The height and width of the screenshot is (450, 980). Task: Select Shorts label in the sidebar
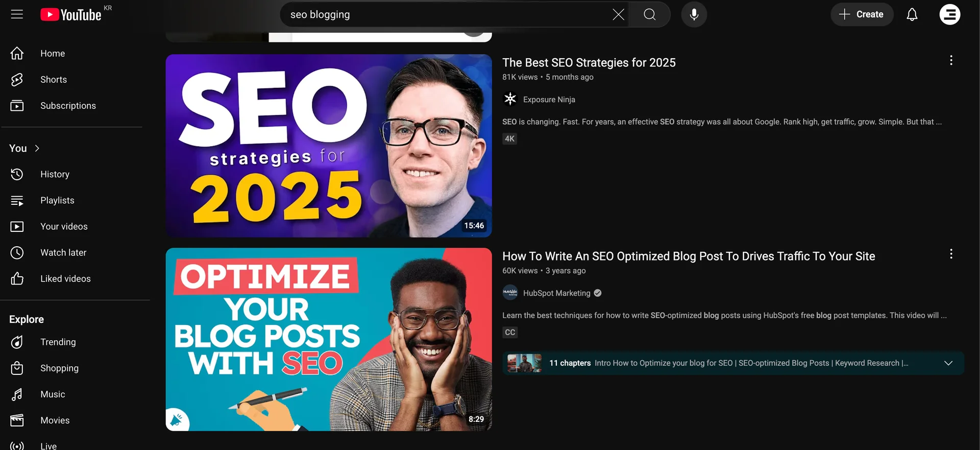pos(54,79)
